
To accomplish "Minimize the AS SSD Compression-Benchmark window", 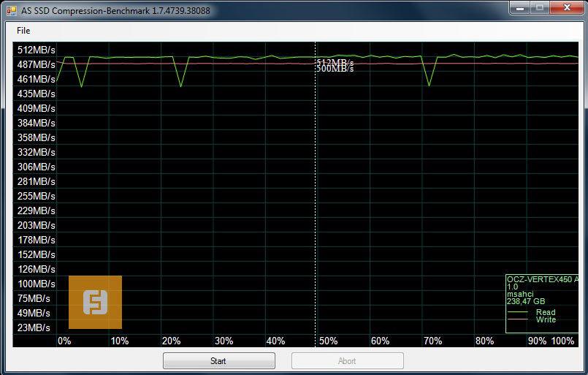I will [520, 7].
